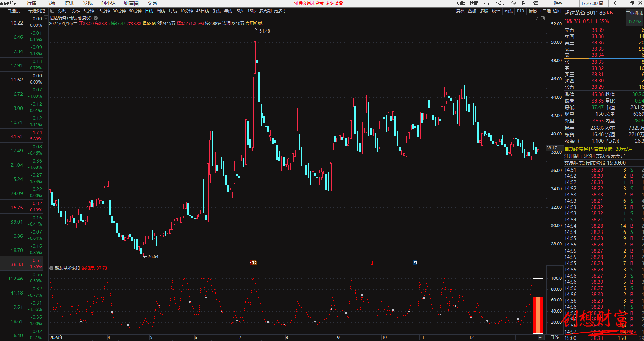The image size is (644, 341).
Task: Open the F10 company info
Action: [521, 11]
